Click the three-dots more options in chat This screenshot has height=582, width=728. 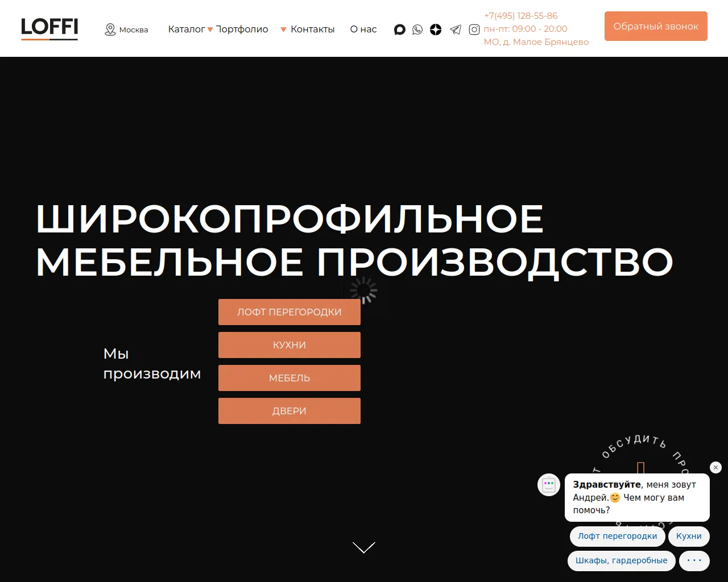(x=694, y=560)
